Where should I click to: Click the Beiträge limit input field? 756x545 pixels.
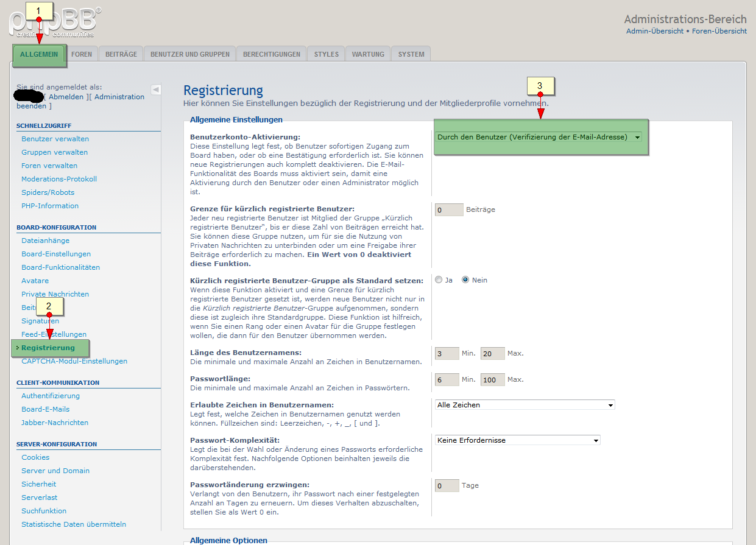click(x=449, y=209)
